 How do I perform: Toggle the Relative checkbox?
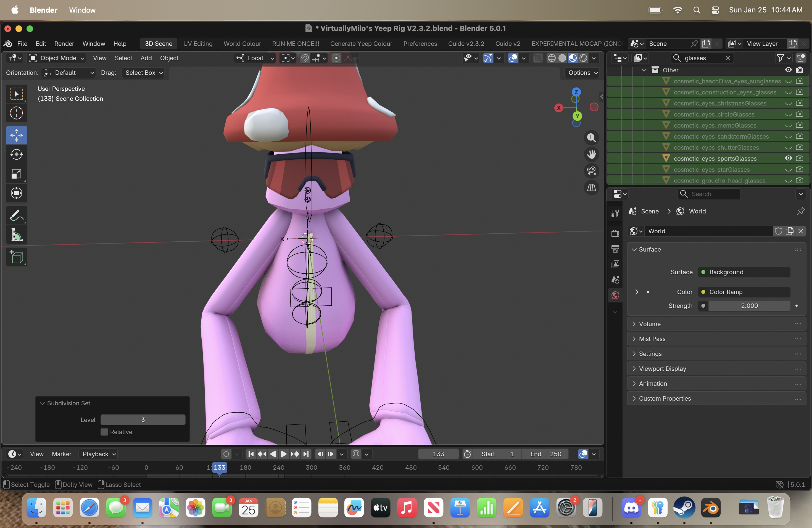104,432
